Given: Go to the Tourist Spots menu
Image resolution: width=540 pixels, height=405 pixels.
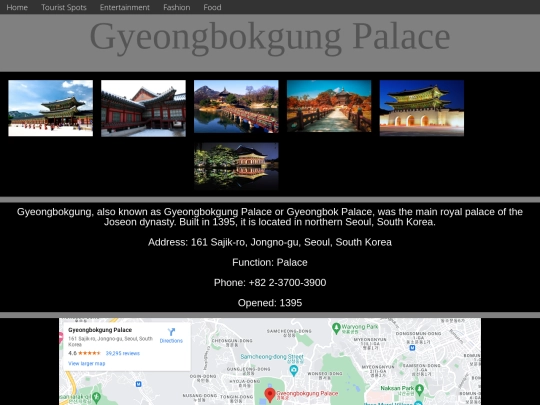Looking at the screenshot, I should (64, 7).
